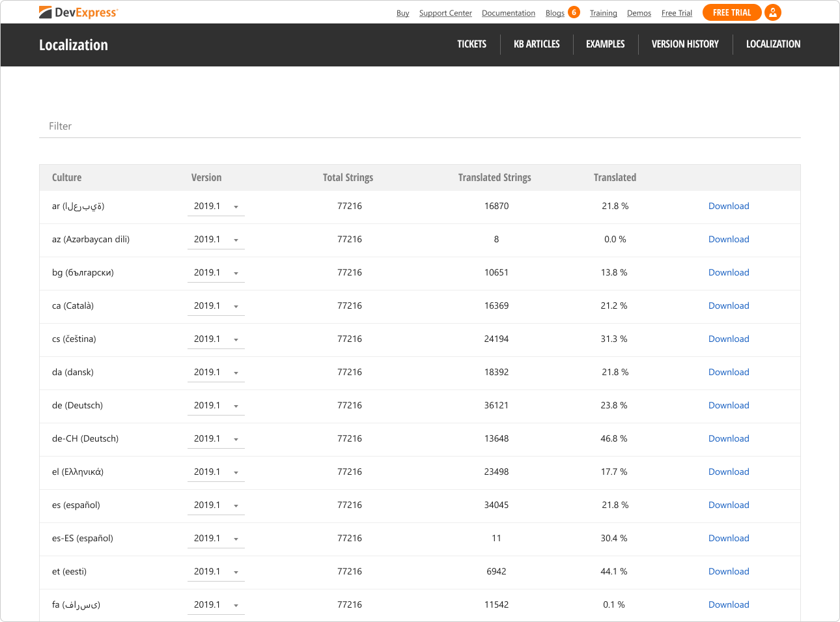The image size is (840, 622).
Task: Click the Translated Strings column header
Action: point(495,178)
